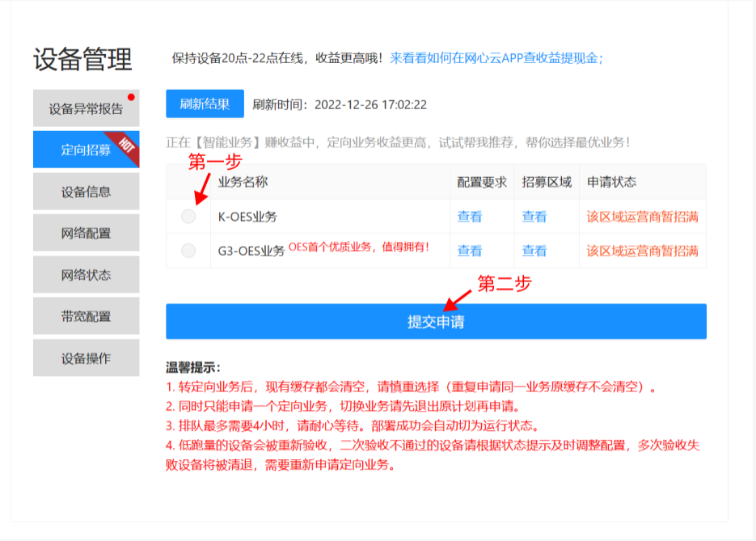View 配置要求 for G3-OES业务
The width and height of the screenshot is (756, 541).
[x=470, y=251]
